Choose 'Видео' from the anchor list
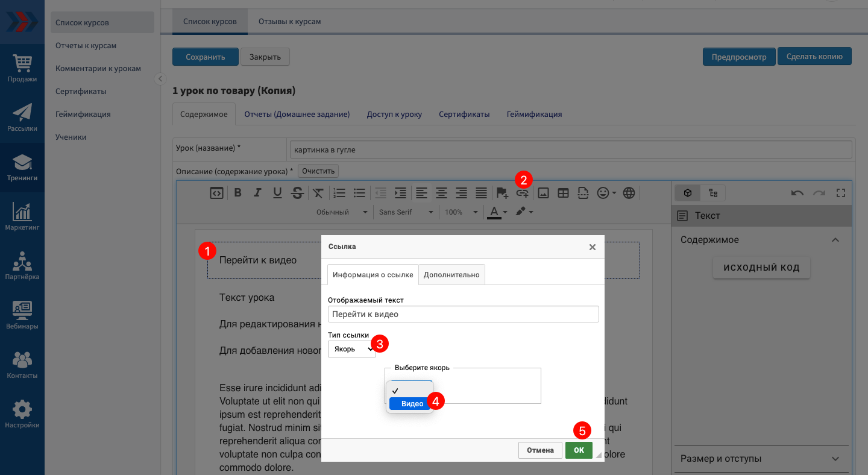 click(x=412, y=404)
